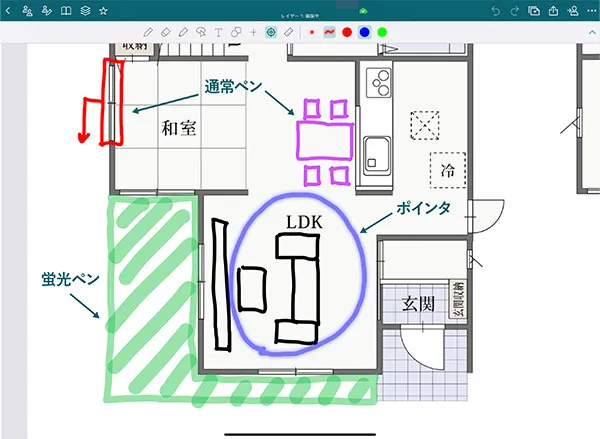Viewport: 600px width, 439px height.
Task: Select the pen tool in the toolbar
Action: [148, 33]
